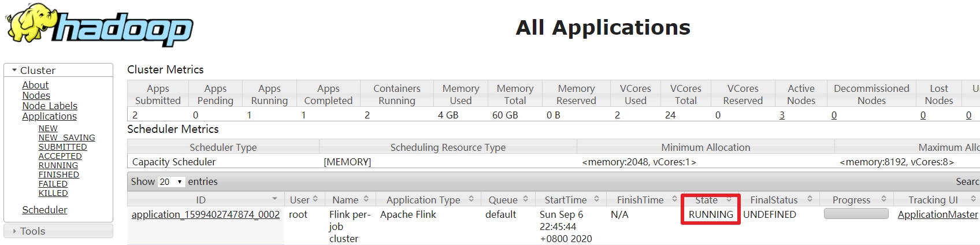
Task: Sort table by Progress column
Action: point(856,199)
